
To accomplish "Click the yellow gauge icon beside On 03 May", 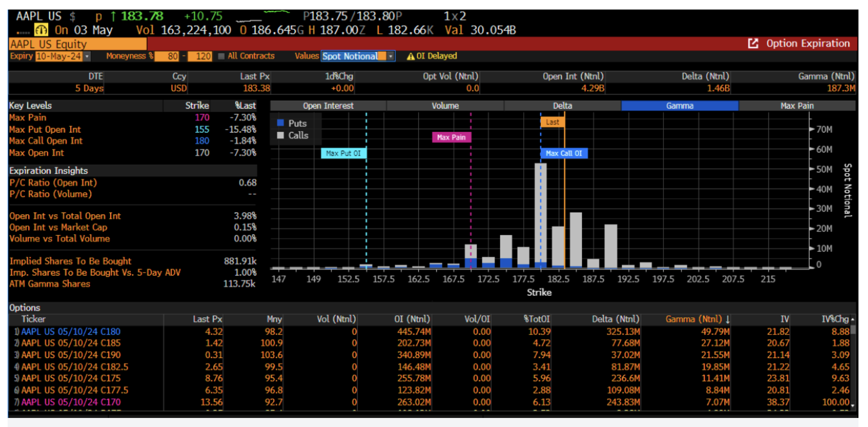I will click(x=41, y=30).
